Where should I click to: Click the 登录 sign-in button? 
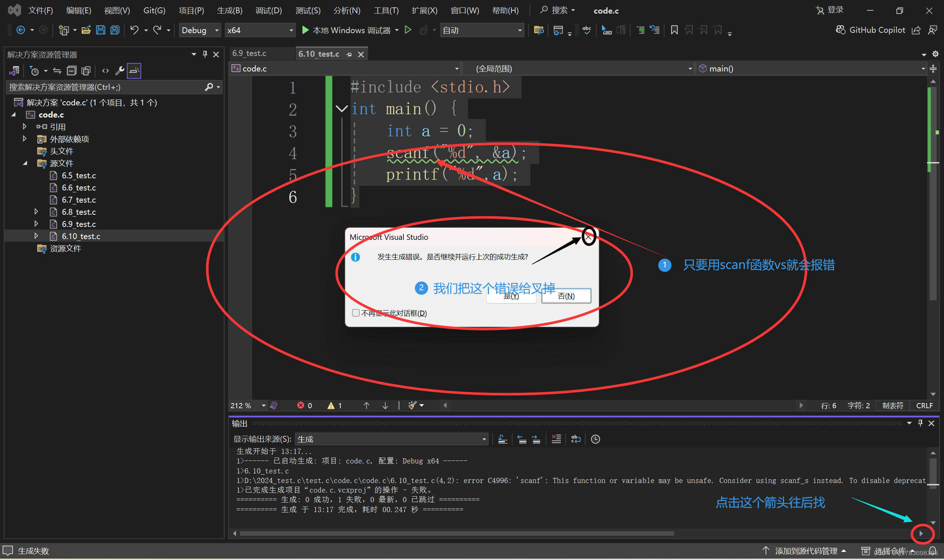click(830, 10)
